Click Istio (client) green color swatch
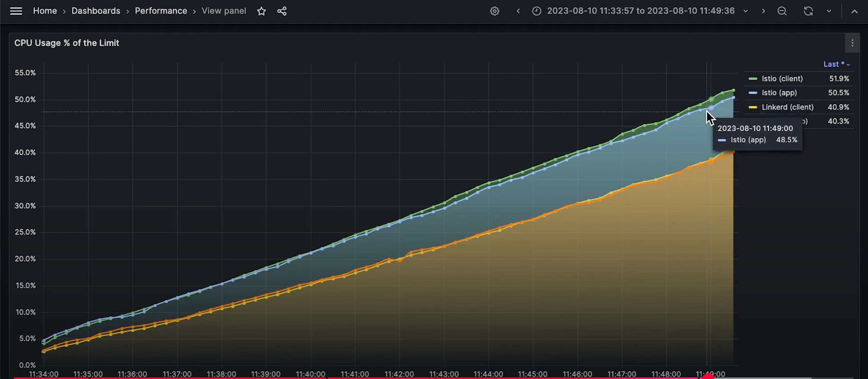868x379 pixels. pyautogui.click(x=753, y=79)
